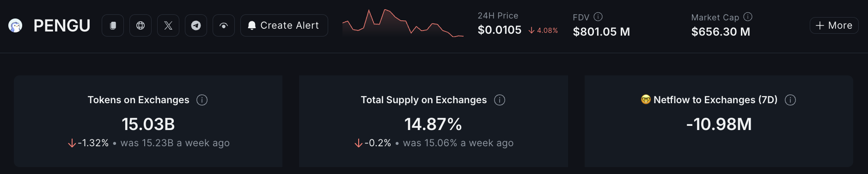Copy the PENGU token contract address
This screenshot has width=868, height=174.
click(113, 25)
